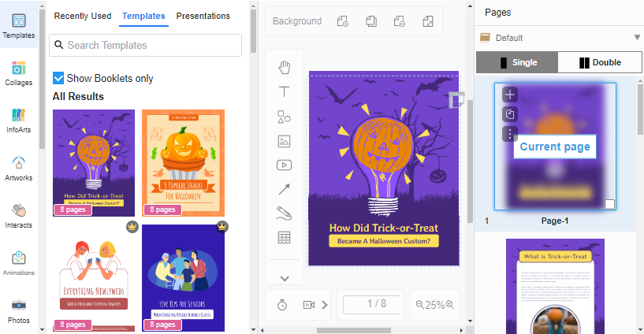644x334 pixels.
Task: Select the Page-1 thumbnail in Pages panel
Action: 555,147
